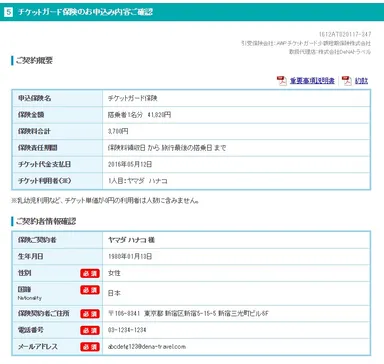Click the 日本 nationality value

click(114, 293)
